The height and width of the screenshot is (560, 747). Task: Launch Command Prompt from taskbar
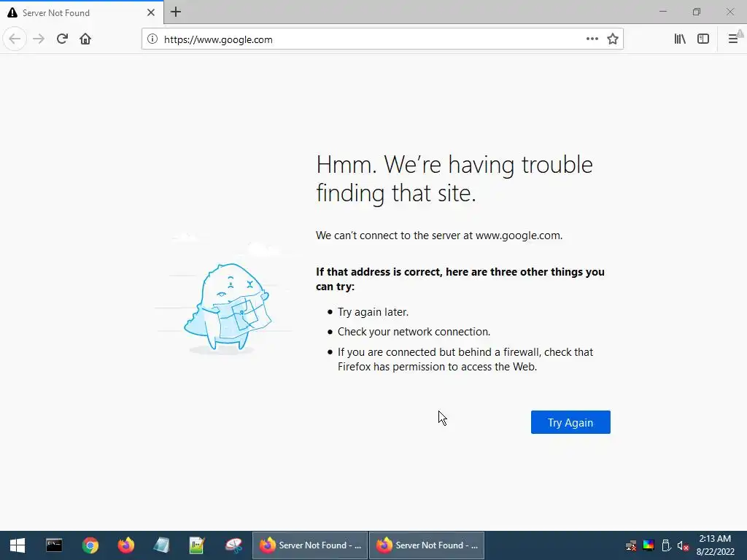point(54,545)
